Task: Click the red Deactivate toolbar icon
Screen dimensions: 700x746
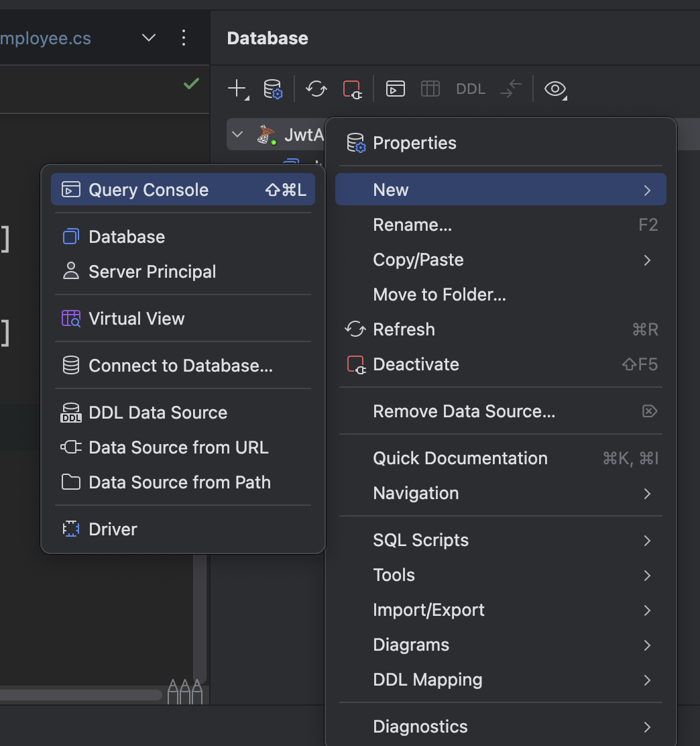Action: (352, 89)
